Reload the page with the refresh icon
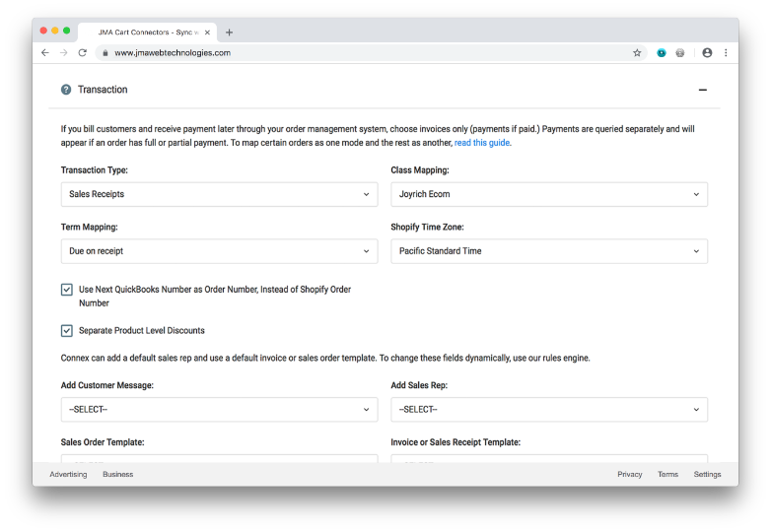Screen dimensions: 771x532 click(82, 52)
